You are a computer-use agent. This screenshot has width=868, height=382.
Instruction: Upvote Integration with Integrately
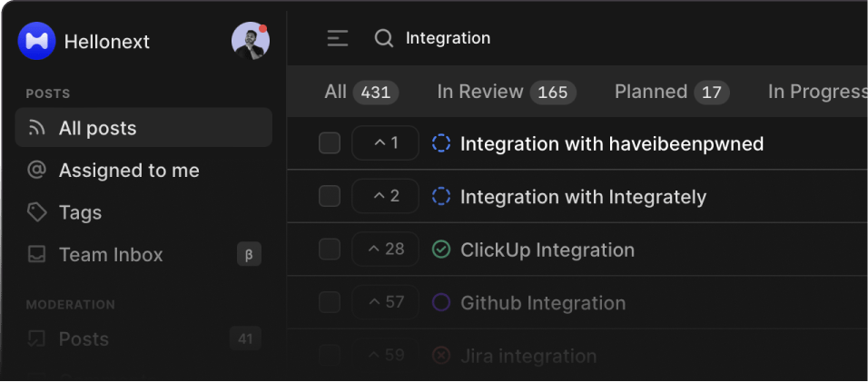click(385, 196)
